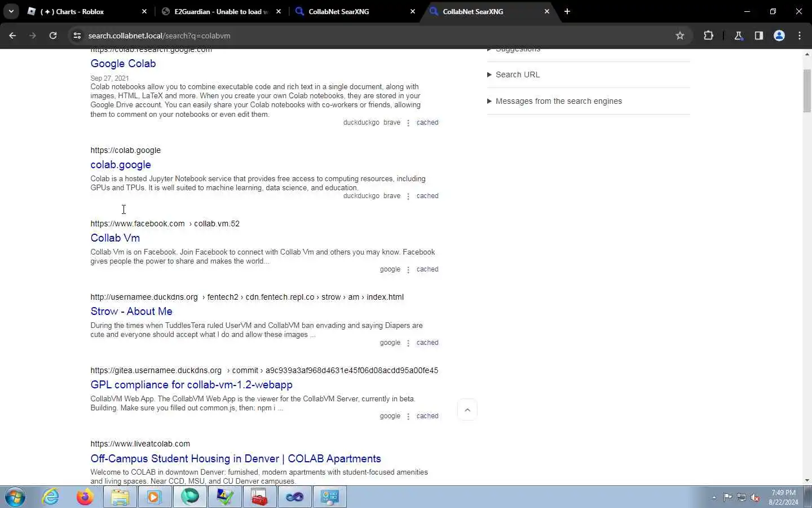
Task: Open the colab.google result link
Action: (x=121, y=165)
